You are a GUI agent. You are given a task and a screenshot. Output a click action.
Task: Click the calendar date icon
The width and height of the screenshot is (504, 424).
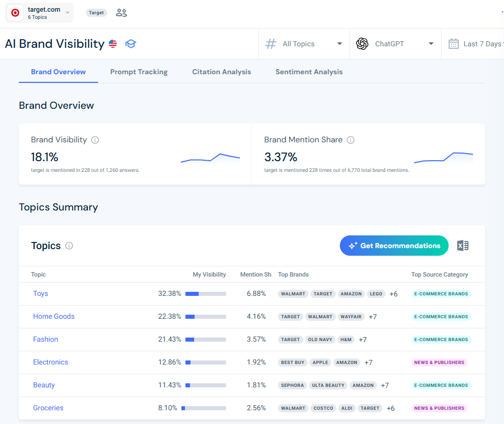[x=454, y=44]
